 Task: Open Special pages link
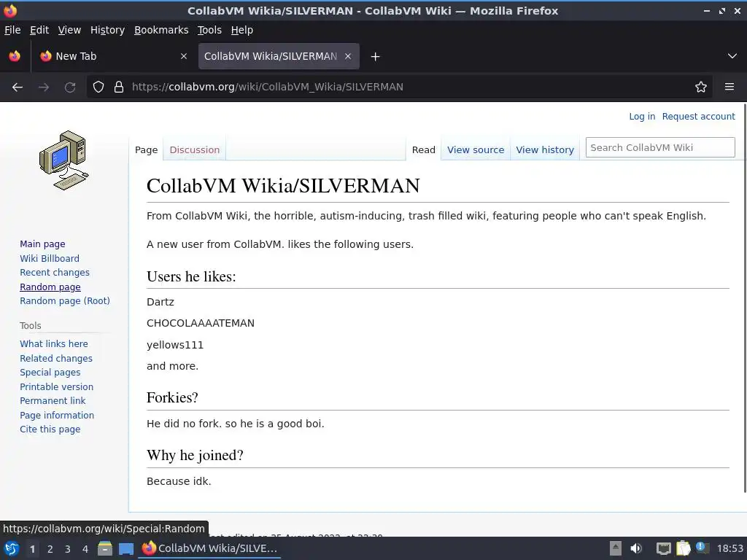point(50,373)
